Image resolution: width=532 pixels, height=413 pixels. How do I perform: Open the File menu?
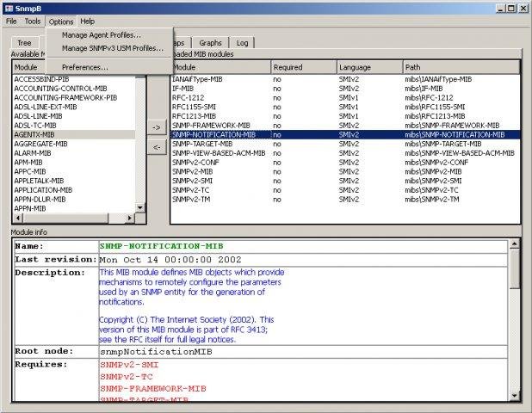tap(11, 21)
